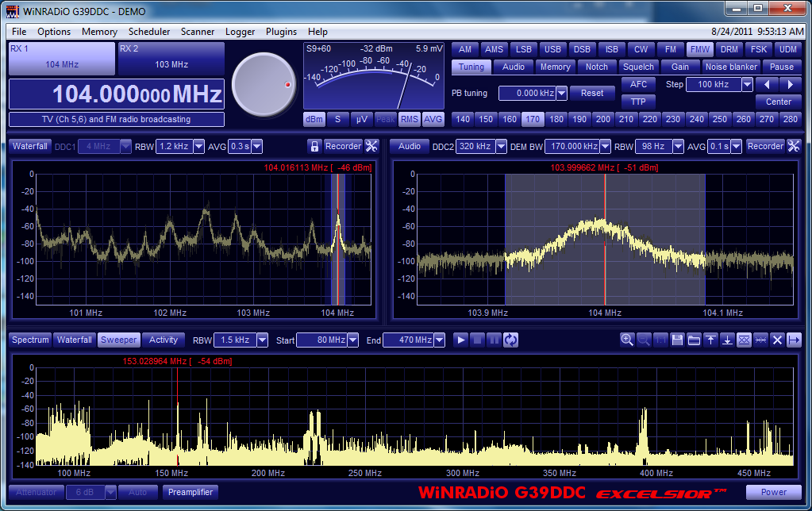
Task: Click the lock icon beside the DDC1 Recorder
Action: point(314,146)
